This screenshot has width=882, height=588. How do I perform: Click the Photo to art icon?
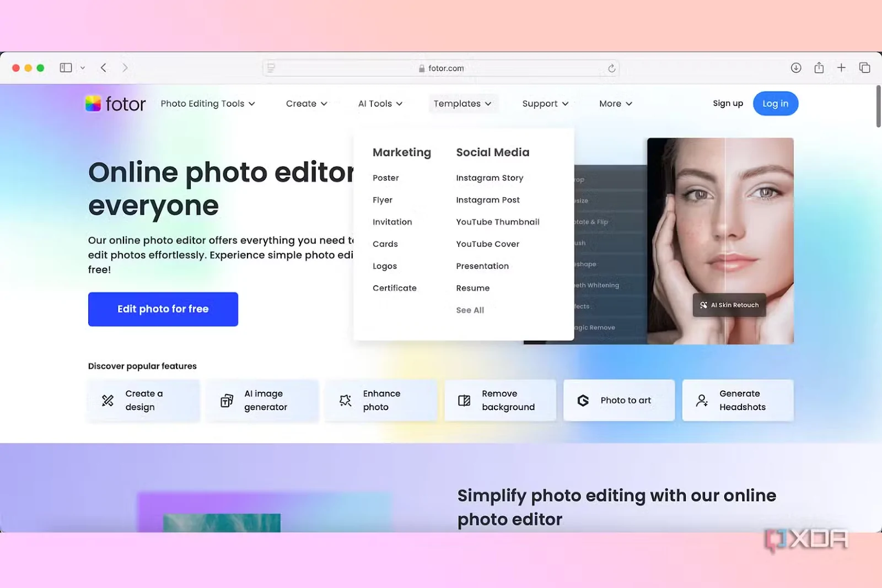coord(583,400)
